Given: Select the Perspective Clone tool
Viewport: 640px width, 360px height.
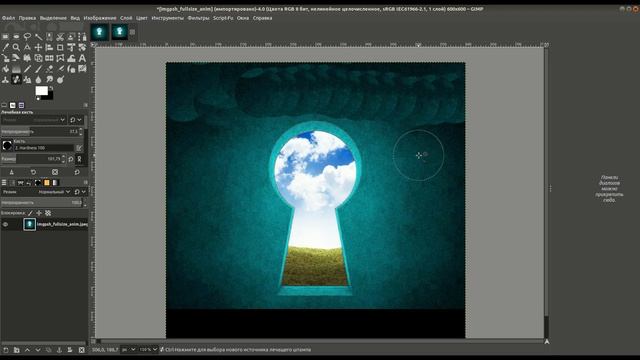Looking at the screenshot, I should pos(27,80).
